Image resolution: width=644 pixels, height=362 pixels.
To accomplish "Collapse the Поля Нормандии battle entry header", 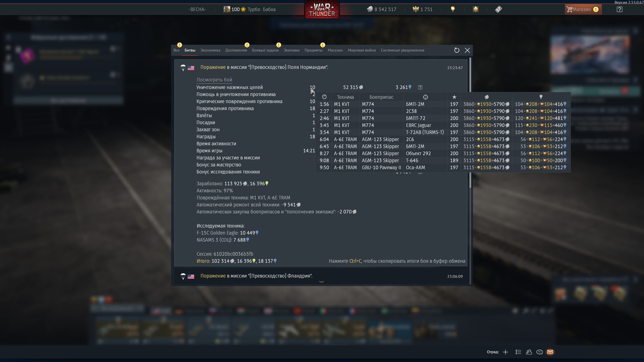I will 264,67.
